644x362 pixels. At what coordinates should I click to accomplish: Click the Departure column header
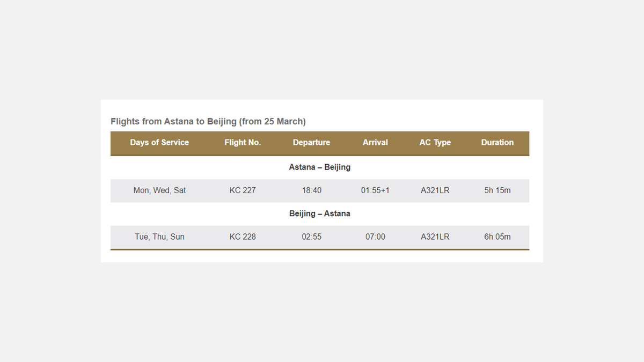tap(311, 143)
